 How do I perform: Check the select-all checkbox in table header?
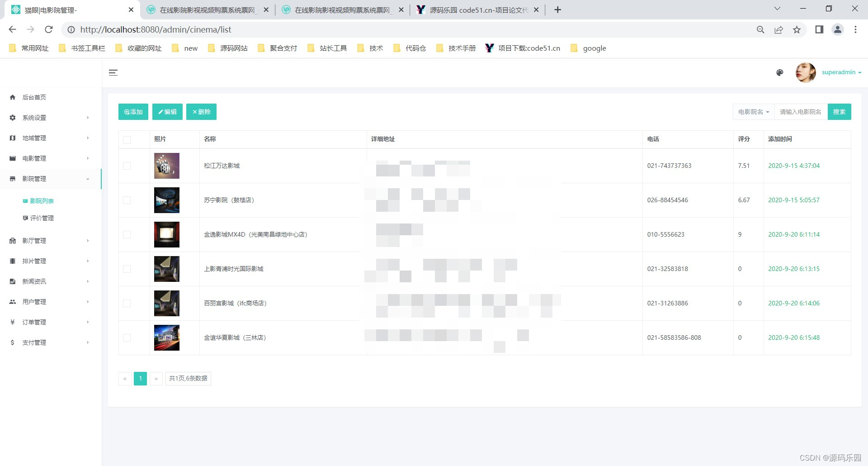coord(127,140)
